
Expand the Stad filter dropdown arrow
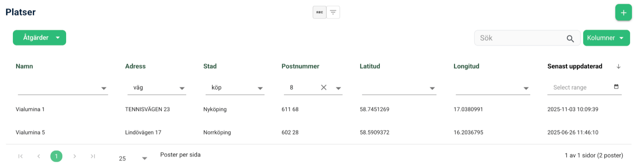point(260,88)
